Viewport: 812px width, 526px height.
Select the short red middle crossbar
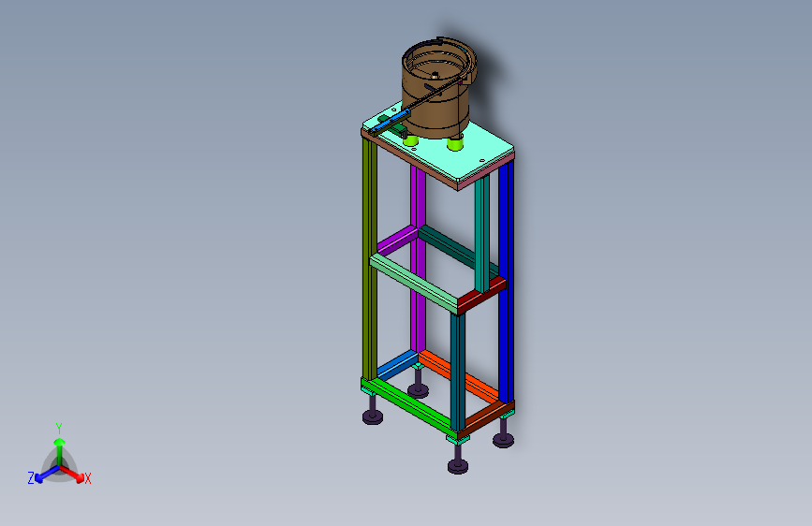482,296
